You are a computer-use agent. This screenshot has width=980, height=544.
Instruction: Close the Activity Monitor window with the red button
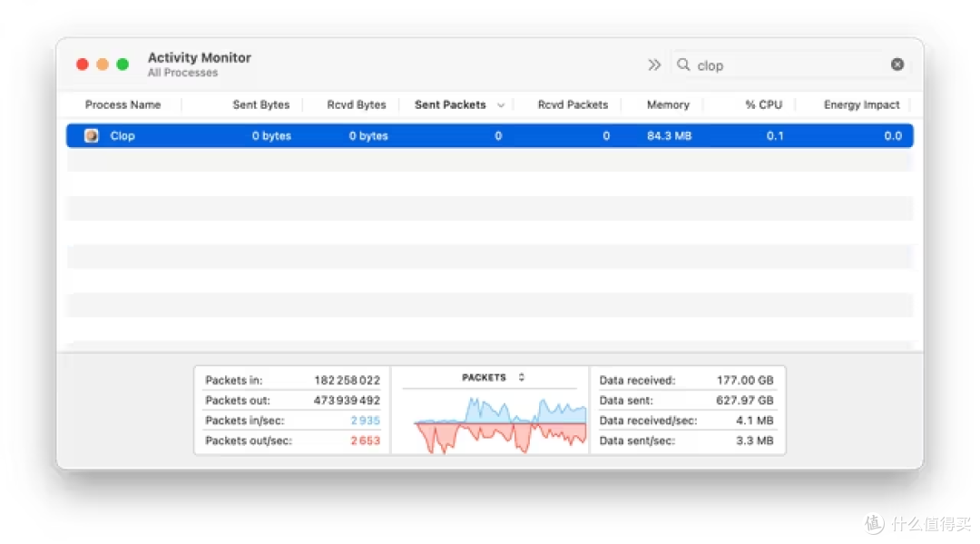(x=82, y=64)
